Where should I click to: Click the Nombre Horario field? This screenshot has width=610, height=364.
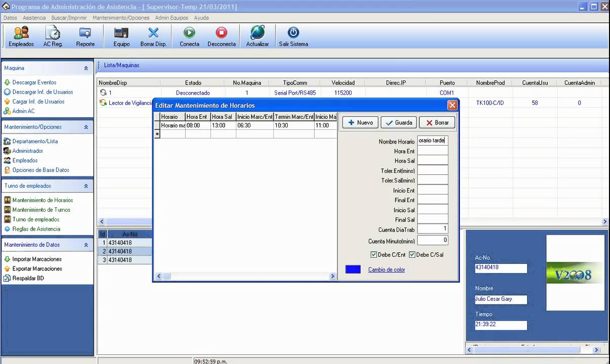(432, 141)
